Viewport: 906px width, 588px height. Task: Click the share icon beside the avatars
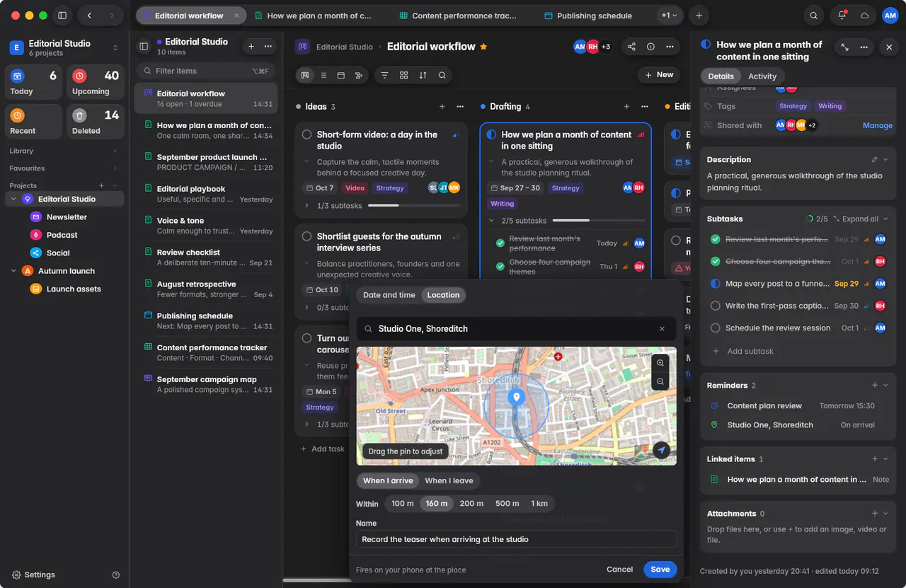coord(631,47)
